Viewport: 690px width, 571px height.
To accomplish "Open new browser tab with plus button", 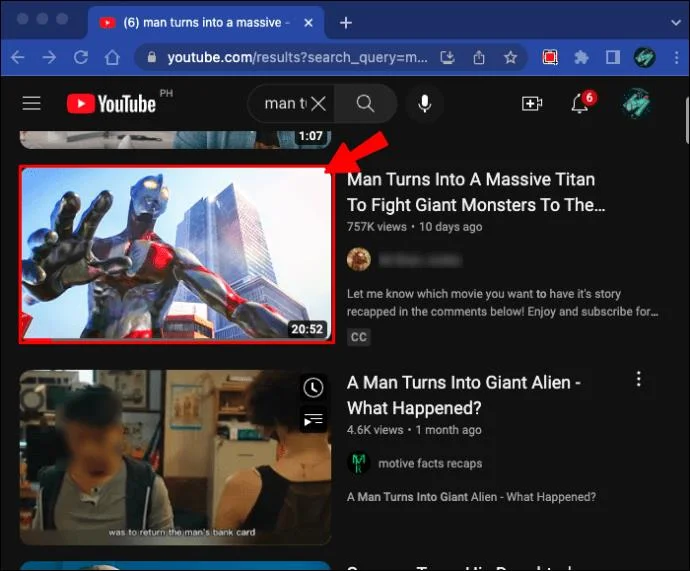I will [x=346, y=22].
